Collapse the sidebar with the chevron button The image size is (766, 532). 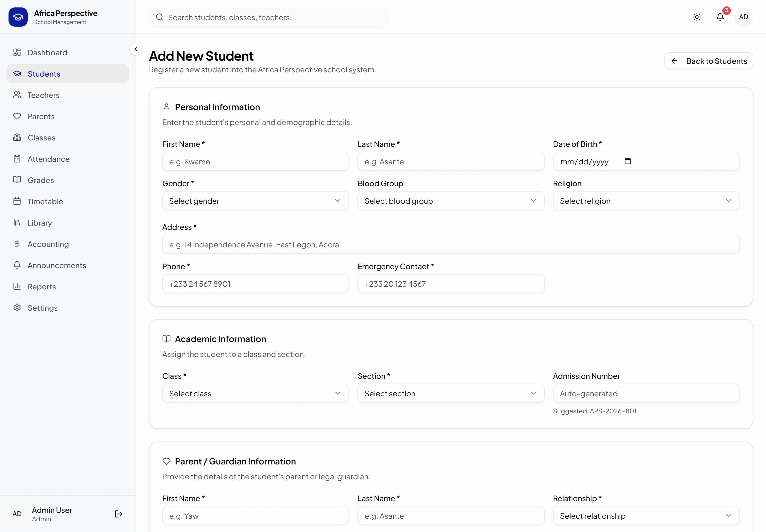click(136, 49)
